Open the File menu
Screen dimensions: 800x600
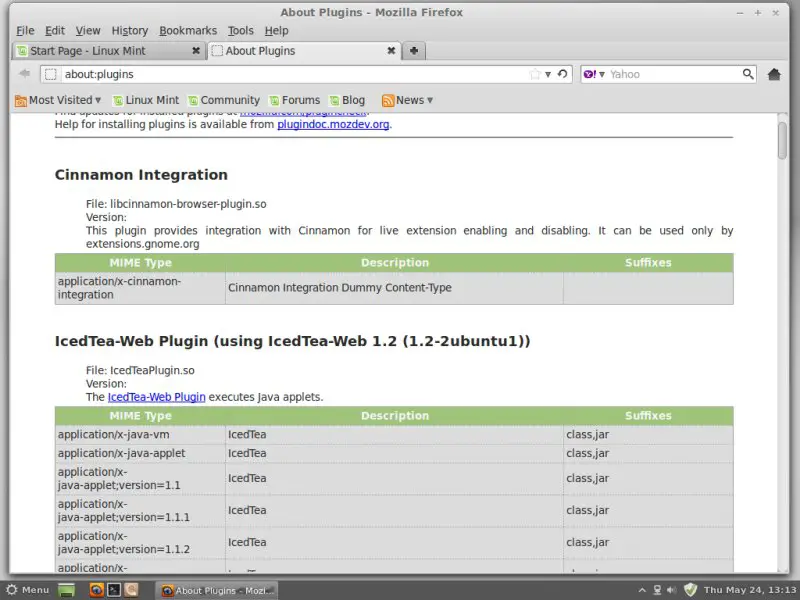(x=25, y=31)
